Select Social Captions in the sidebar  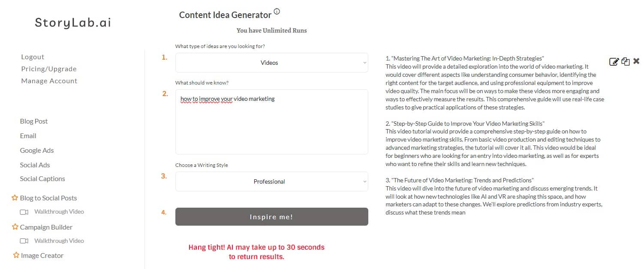[x=42, y=178]
